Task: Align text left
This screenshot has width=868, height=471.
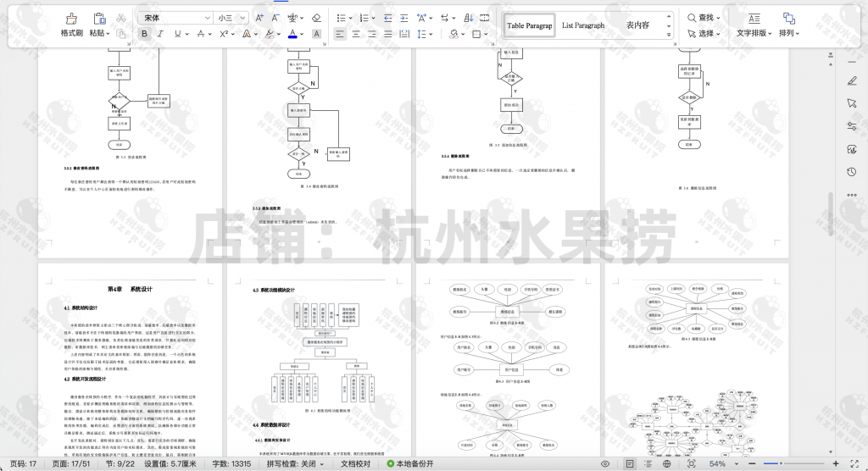Action: click(x=340, y=34)
